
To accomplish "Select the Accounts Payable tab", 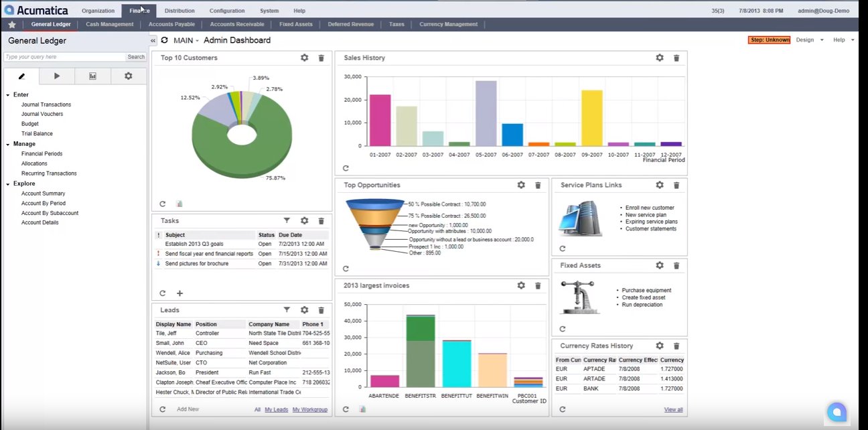I will tap(171, 24).
